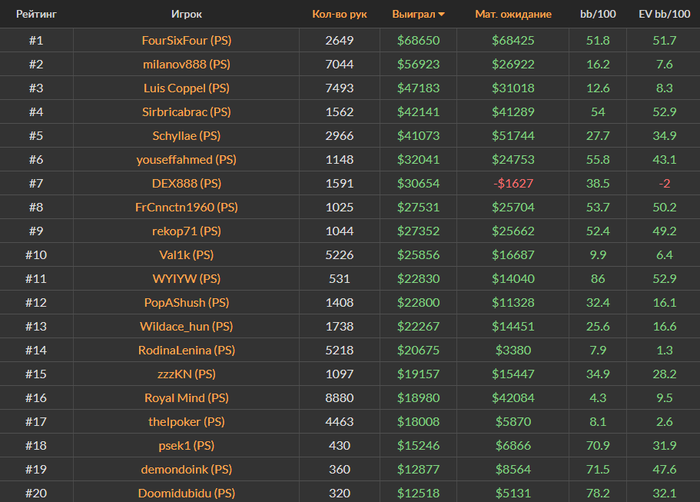Viewport: 700px width, 502px height.
Task: Select demondoink (PS) player link
Action: point(187,469)
